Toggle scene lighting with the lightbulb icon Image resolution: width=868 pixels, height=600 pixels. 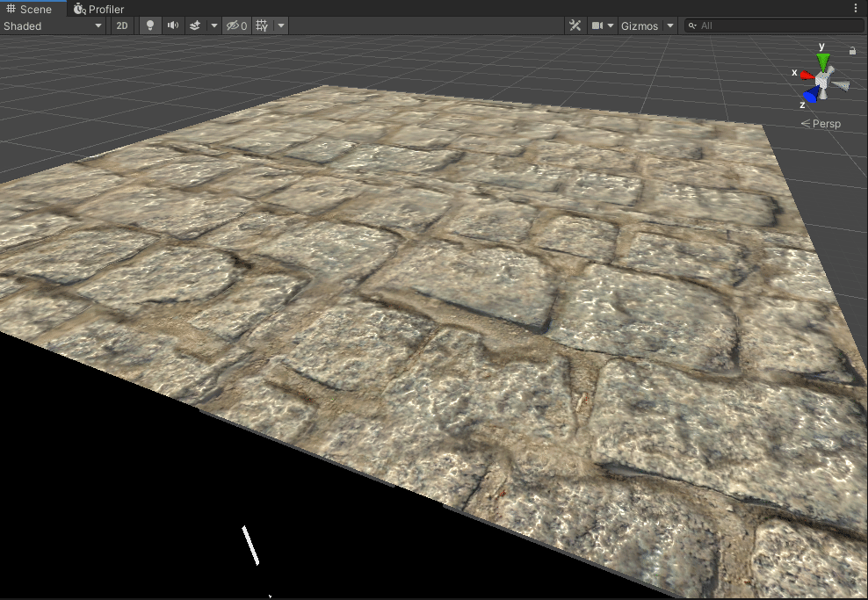tap(149, 25)
